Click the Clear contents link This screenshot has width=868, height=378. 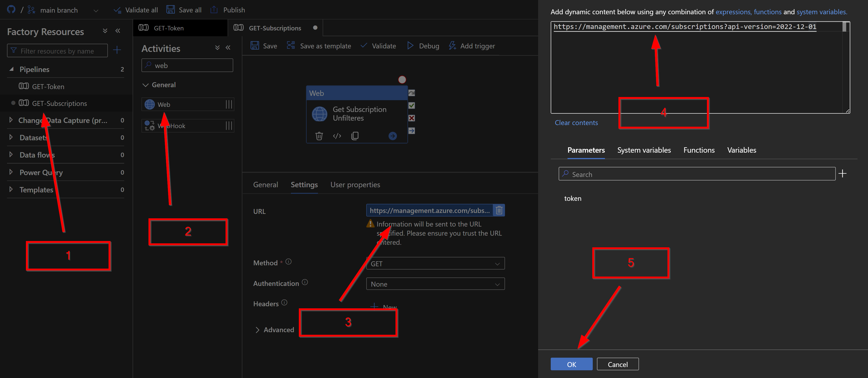[x=576, y=122]
